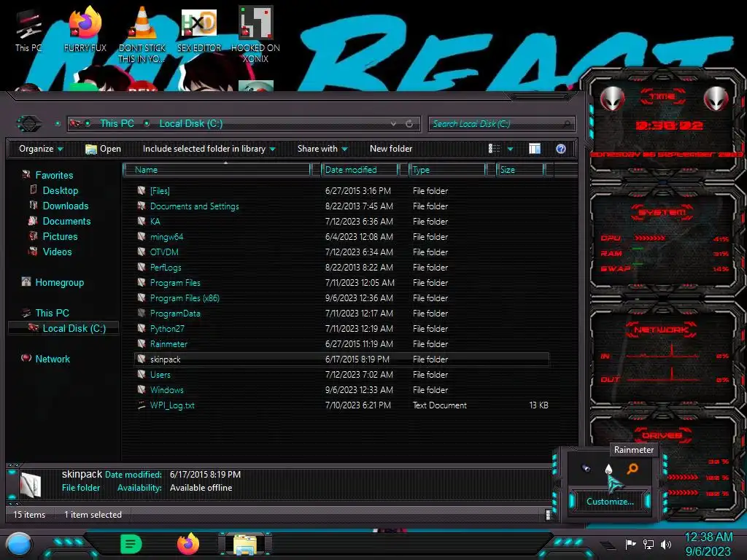Select Local Disk (C:) in the navigation pane
747x560 pixels.
tap(64, 328)
